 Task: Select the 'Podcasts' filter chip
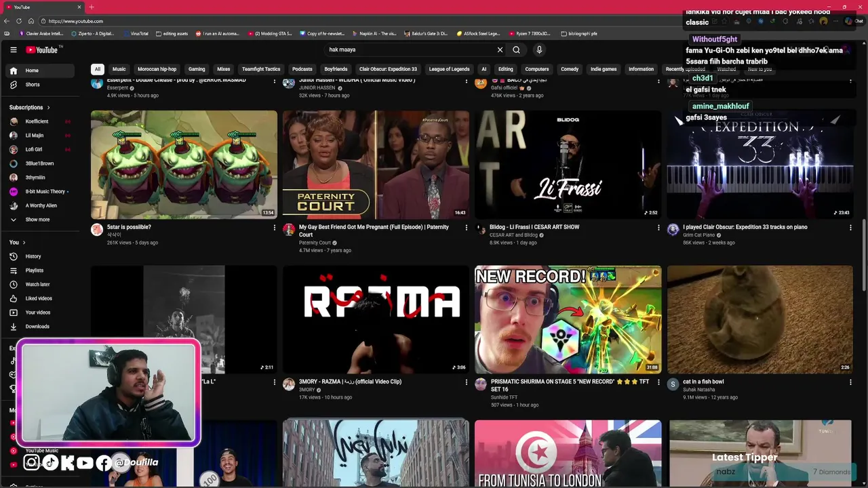click(302, 69)
